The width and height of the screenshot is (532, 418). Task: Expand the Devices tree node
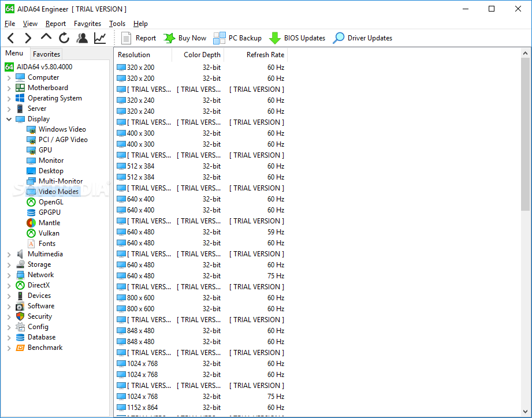(9, 296)
